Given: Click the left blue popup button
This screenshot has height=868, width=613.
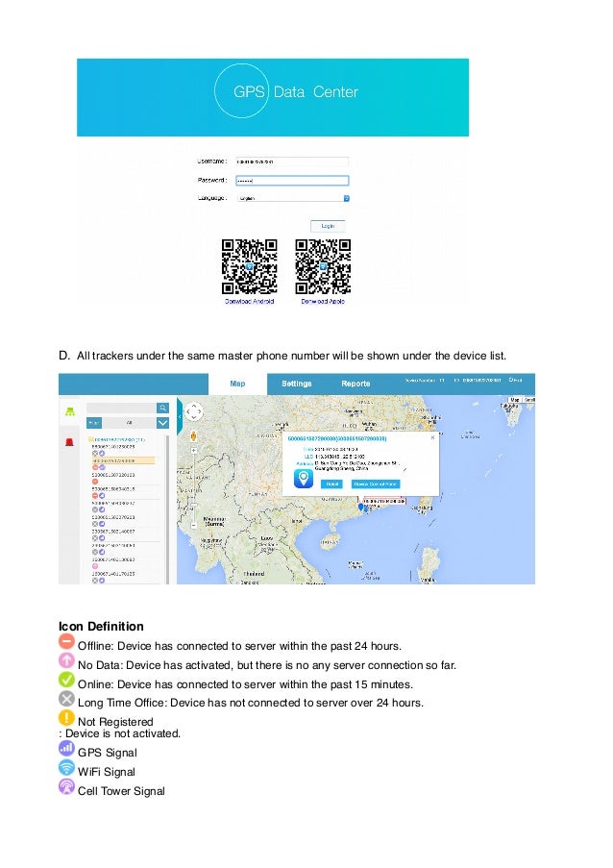Looking at the screenshot, I should [331, 484].
